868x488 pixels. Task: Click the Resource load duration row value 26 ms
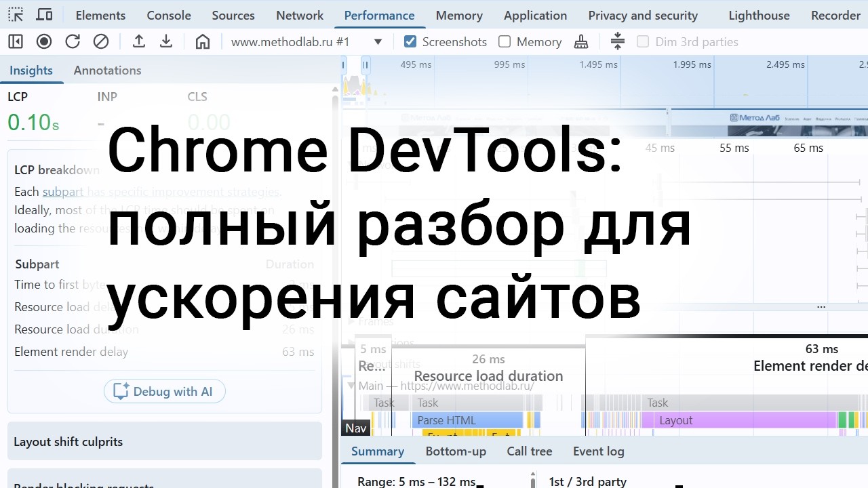298,329
